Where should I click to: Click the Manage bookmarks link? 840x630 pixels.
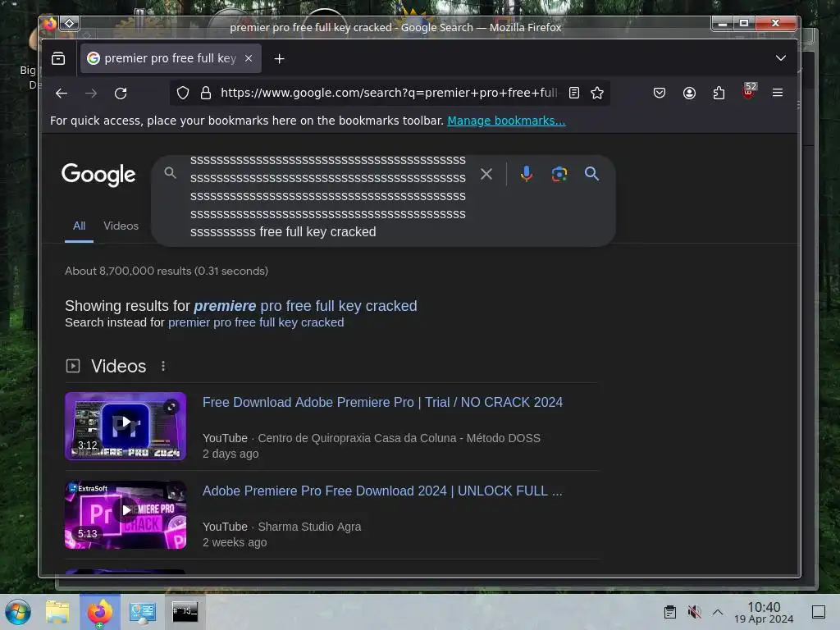(x=506, y=121)
